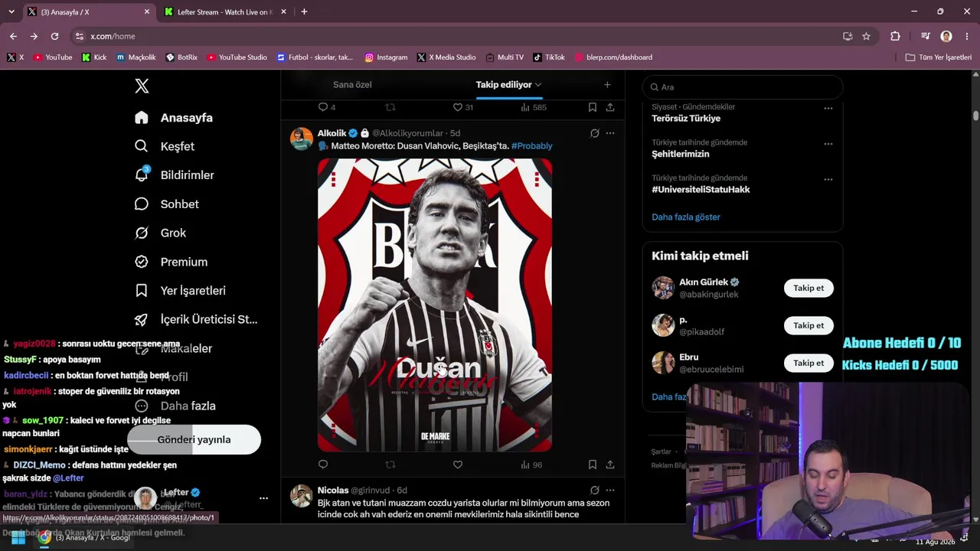Bookmark the post with 585 views

593,107
